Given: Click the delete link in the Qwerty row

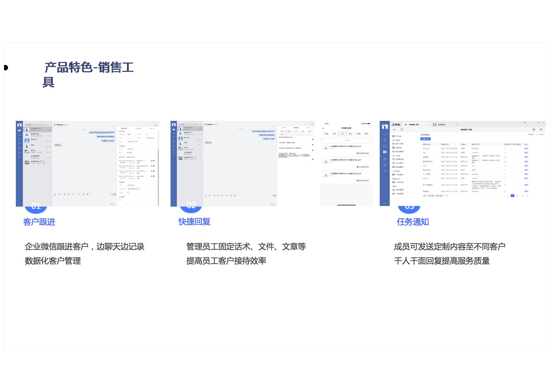Looking at the screenshot, I should (526, 148).
